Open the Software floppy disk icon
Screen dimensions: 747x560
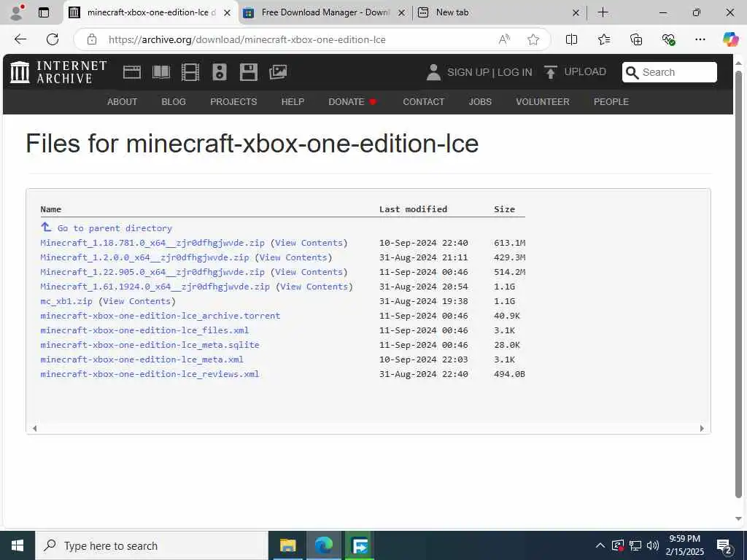pyautogui.click(x=249, y=72)
